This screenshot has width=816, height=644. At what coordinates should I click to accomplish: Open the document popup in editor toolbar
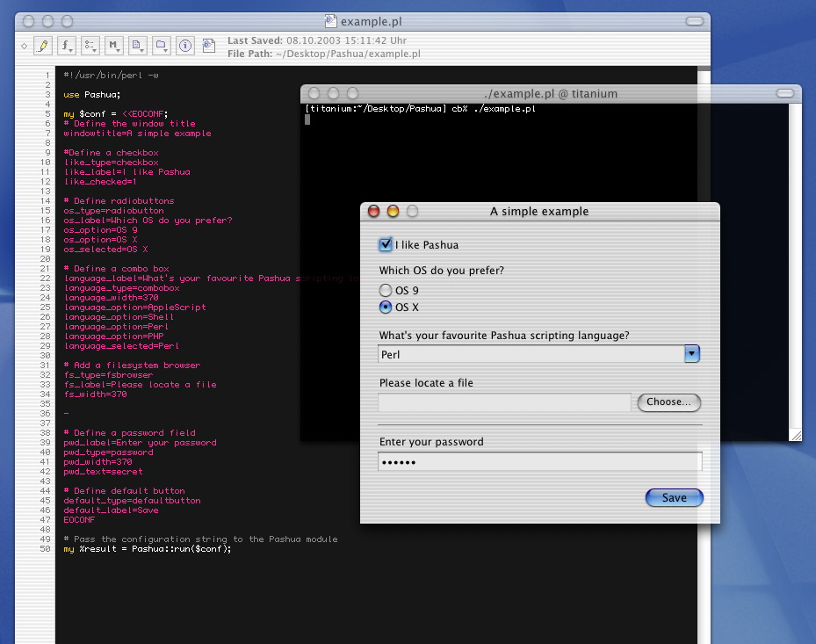tap(137, 46)
